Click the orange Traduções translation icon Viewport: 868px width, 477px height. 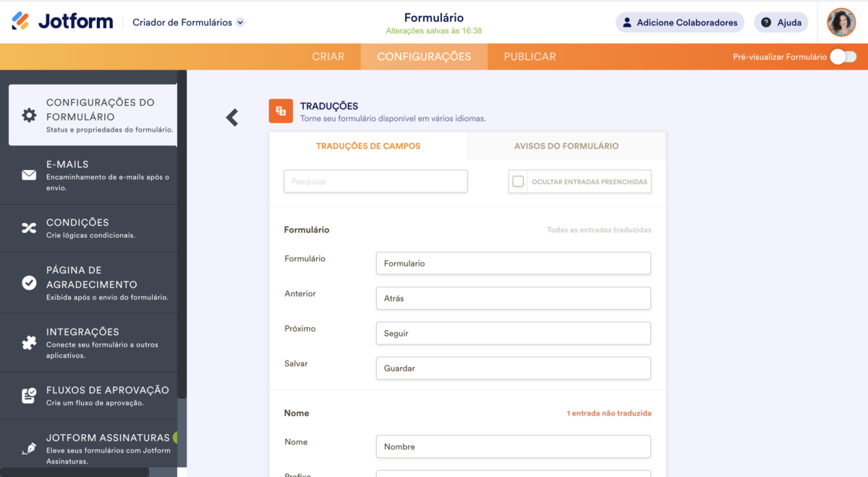281,111
